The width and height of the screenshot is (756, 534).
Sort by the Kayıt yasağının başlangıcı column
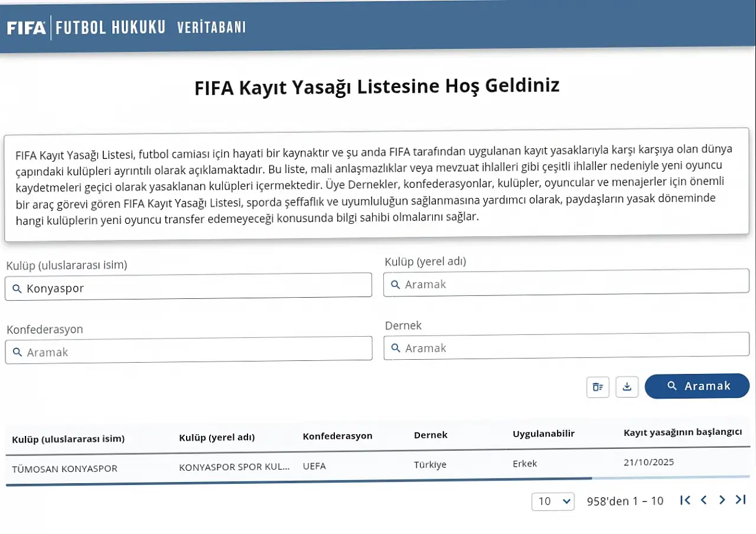click(x=682, y=432)
